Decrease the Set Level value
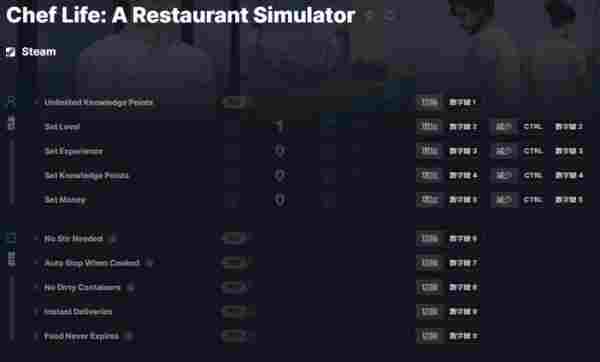 (x=232, y=127)
